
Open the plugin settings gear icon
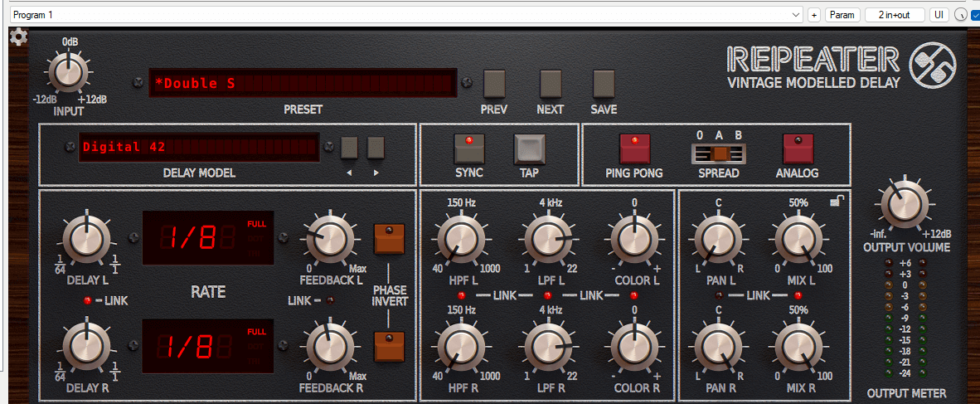tap(19, 37)
